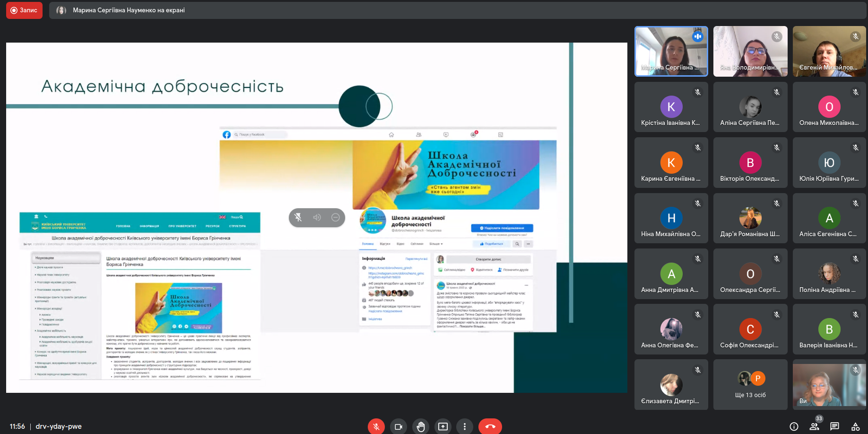
Task: Show the participants list panel
Action: coord(814,426)
